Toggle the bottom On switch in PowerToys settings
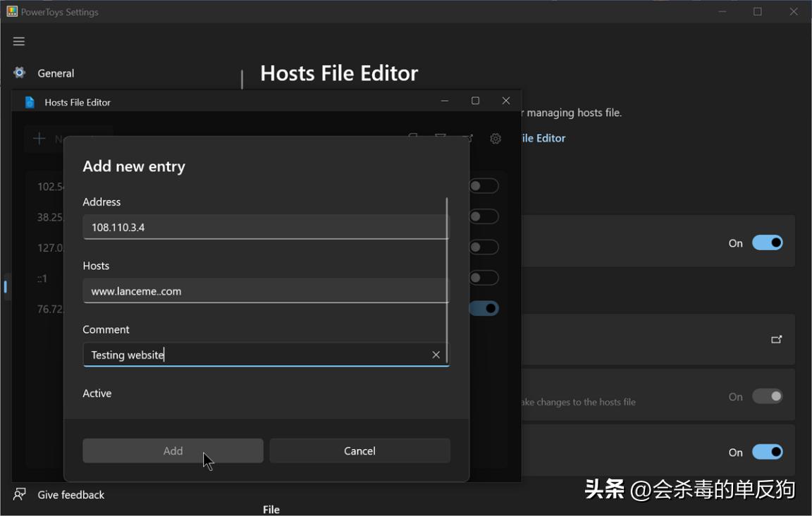Image resolution: width=812 pixels, height=516 pixels. click(x=767, y=453)
